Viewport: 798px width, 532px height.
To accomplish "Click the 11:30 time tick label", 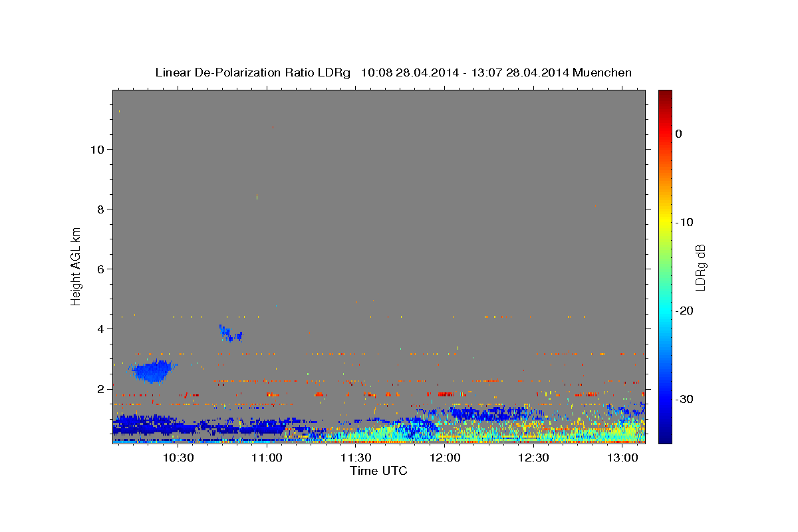I will tap(356, 458).
